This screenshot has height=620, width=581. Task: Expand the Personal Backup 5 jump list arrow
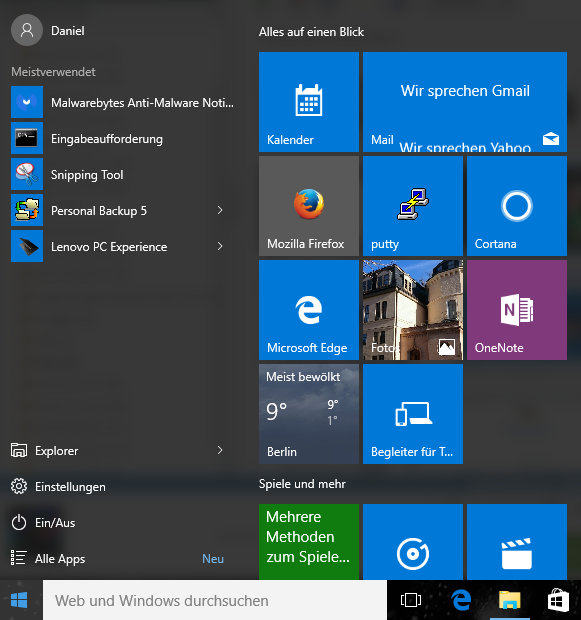point(220,210)
